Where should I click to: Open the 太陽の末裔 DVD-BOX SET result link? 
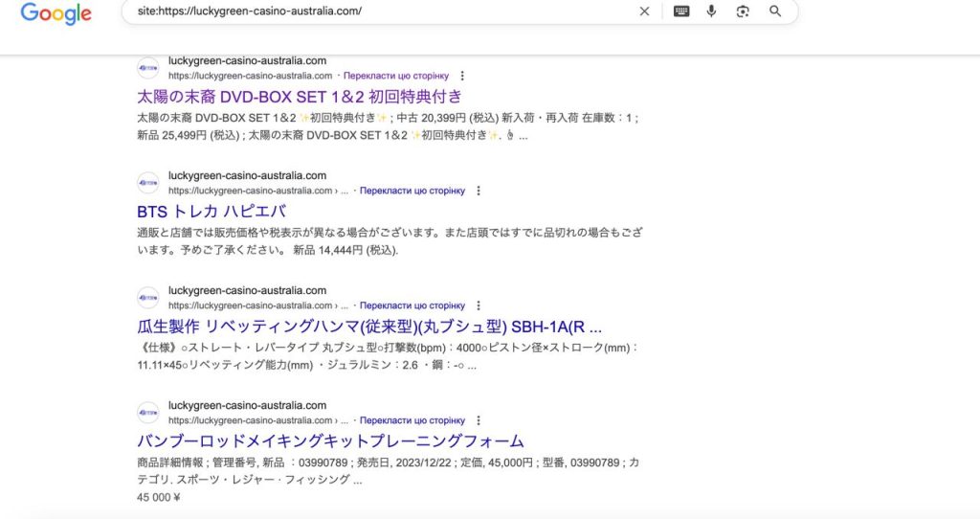300,97
